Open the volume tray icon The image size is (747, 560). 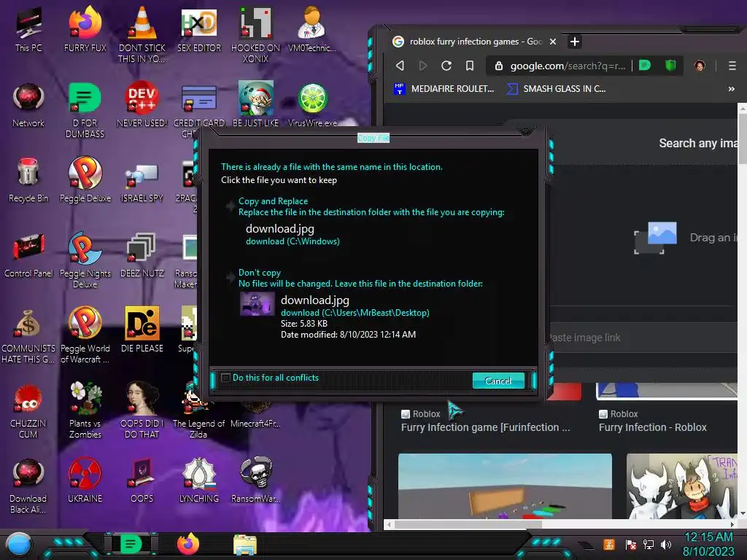pyautogui.click(x=665, y=544)
